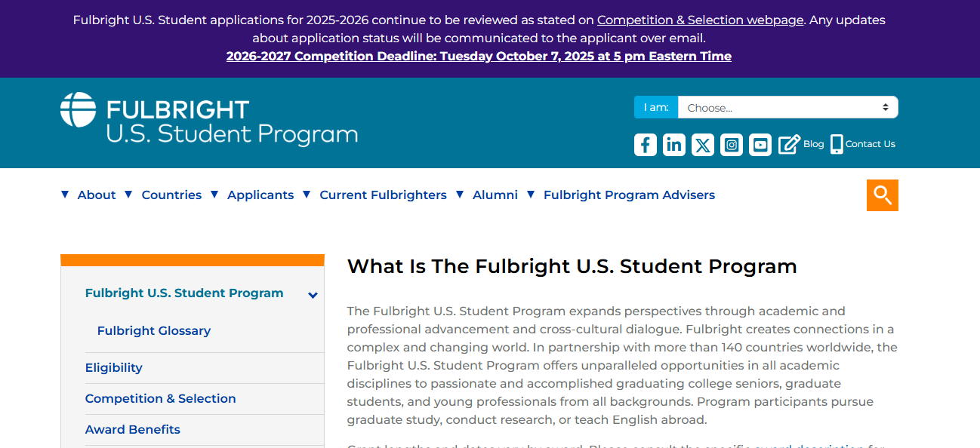Viewport: 980px width, 448px height.
Task: Open the Fulbright Facebook page icon
Action: click(646, 144)
